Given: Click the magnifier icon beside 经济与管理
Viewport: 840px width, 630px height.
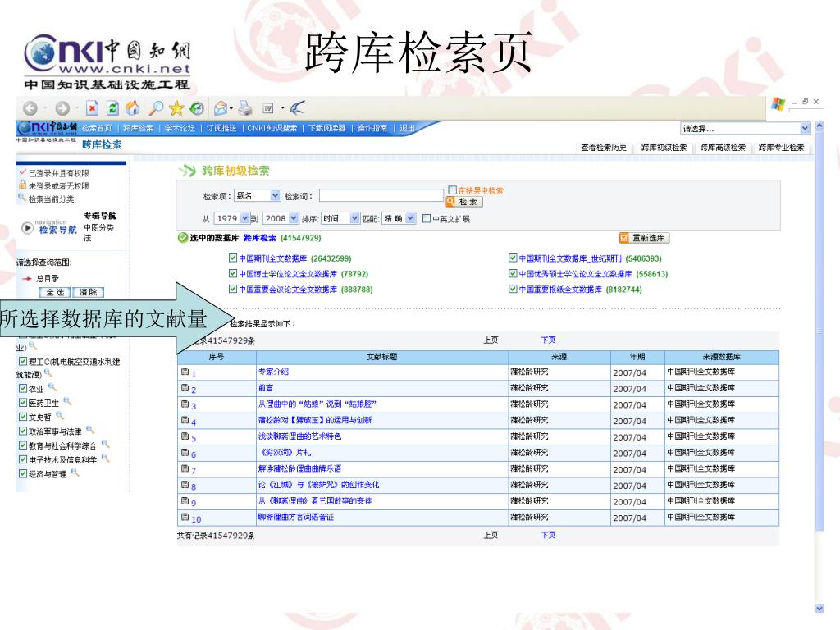Looking at the screenshot, I should point(75,472).
